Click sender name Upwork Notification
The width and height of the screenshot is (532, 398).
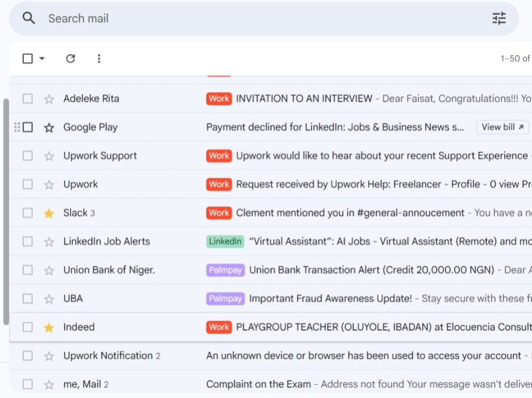(108, 355)
